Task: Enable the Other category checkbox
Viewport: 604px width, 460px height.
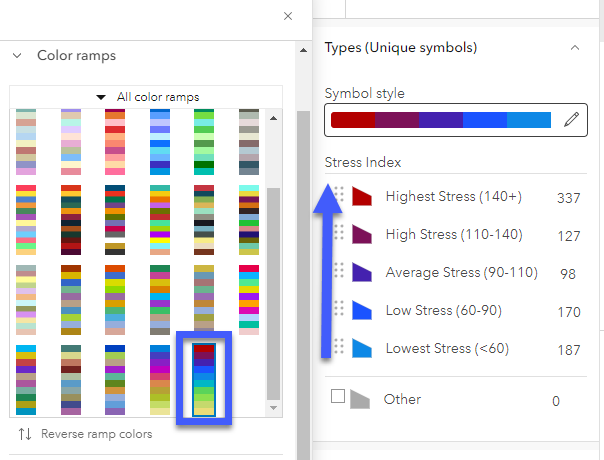Action: (338, 397)
